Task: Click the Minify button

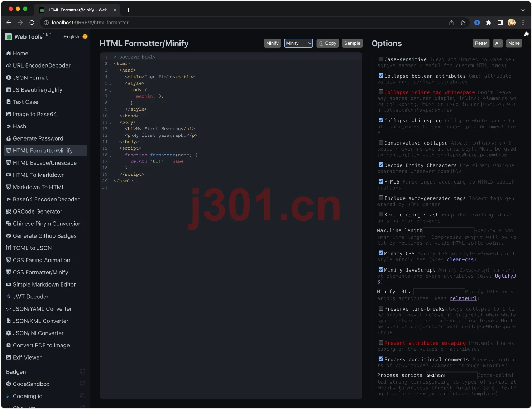Action: click(272, 43)
